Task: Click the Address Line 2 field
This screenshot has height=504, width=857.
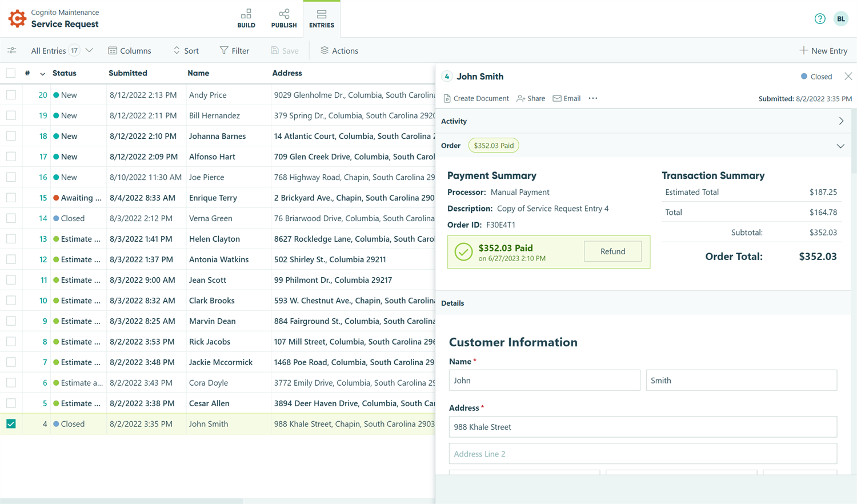Action: pos(643,454)
